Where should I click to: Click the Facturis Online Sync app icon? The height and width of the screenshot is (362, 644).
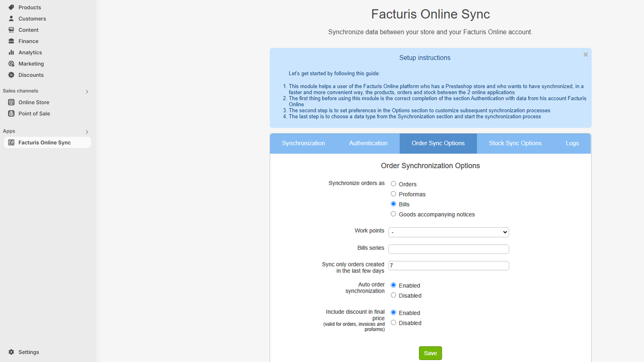(11, 143)
